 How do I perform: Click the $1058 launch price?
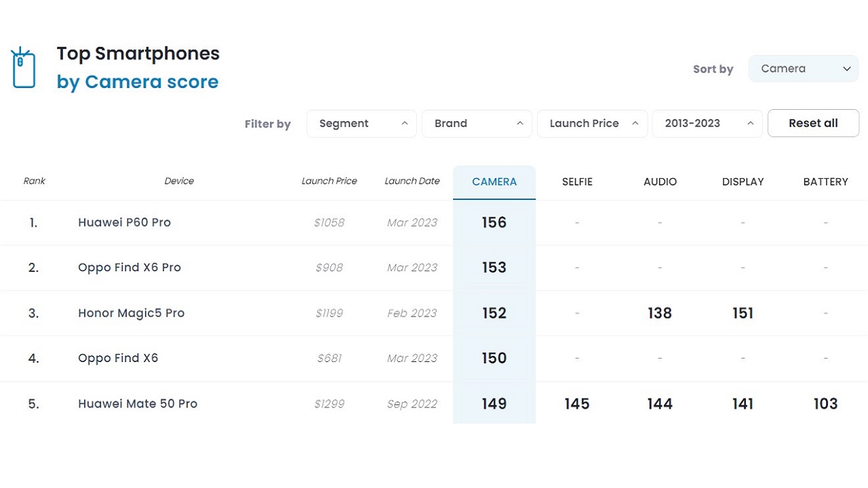[329, 222]
